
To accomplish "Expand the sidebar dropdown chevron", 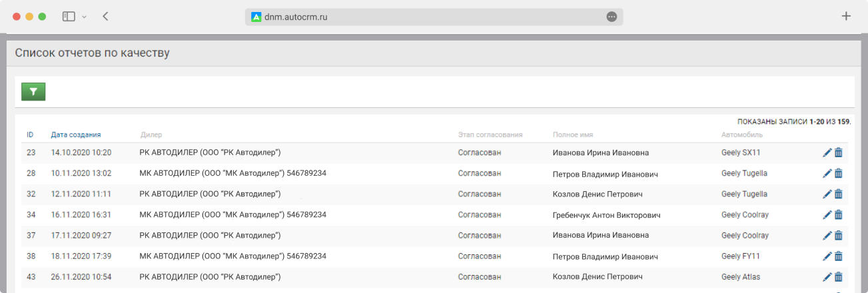I will coord(84,17).
